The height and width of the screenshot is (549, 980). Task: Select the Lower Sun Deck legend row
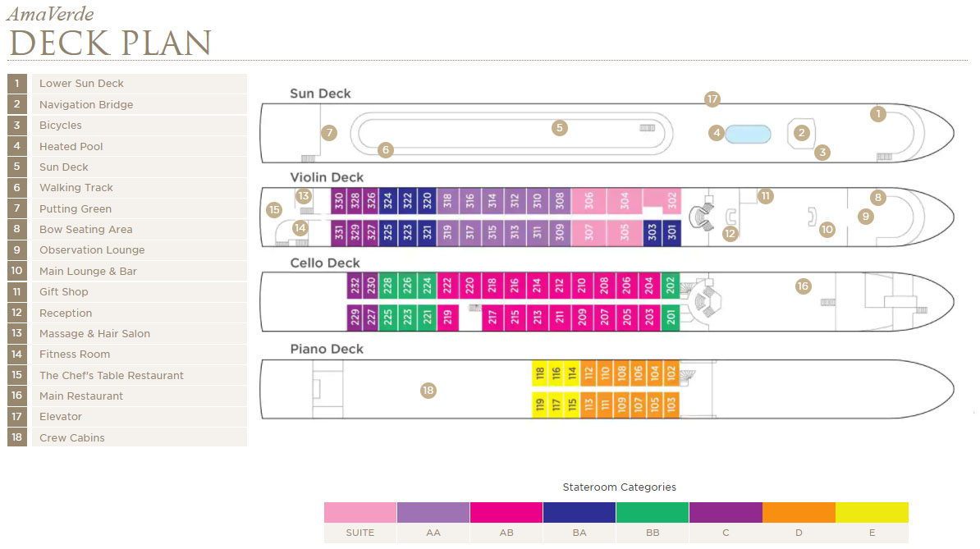tap(127, 84)
